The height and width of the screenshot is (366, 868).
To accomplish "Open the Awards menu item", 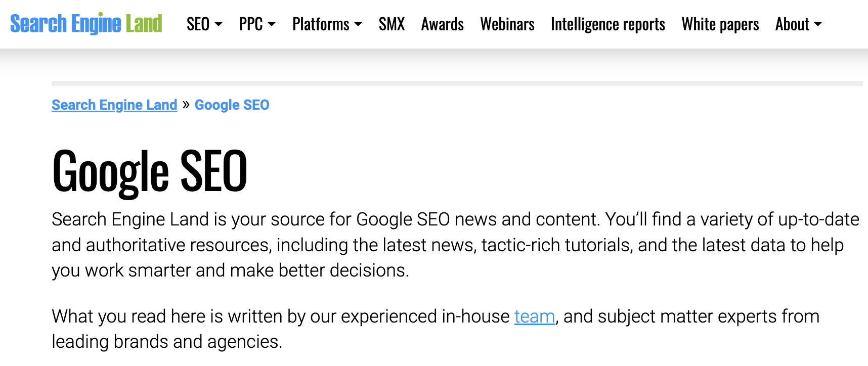I will click(442, 24).
